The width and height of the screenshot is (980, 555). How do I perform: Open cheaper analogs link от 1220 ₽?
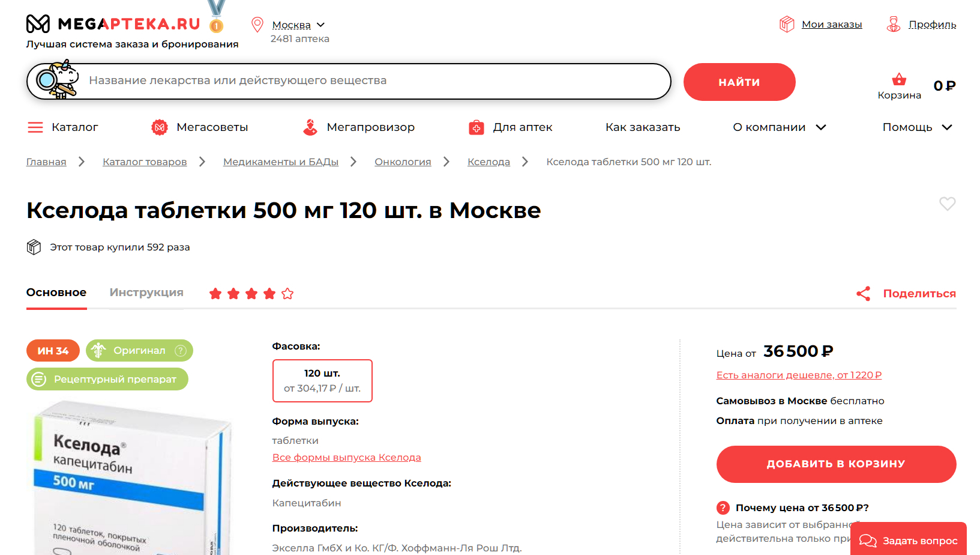[799, 375]
